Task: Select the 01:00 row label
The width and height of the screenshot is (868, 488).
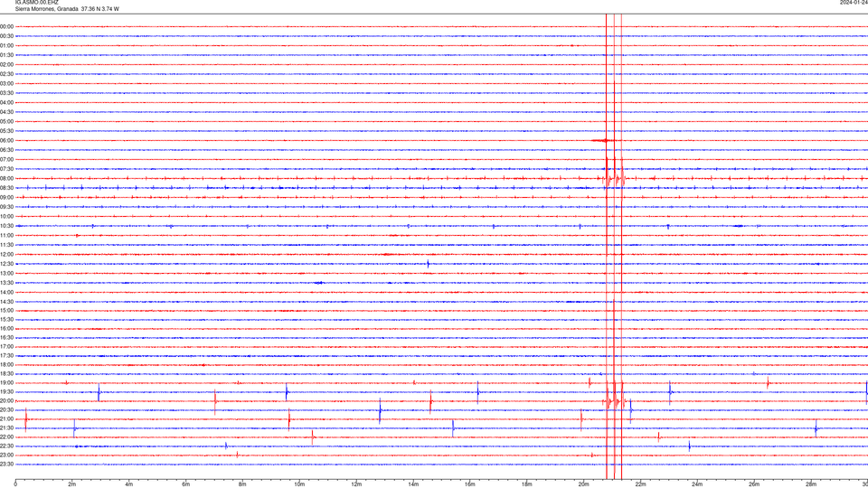Action: [6, 45]
